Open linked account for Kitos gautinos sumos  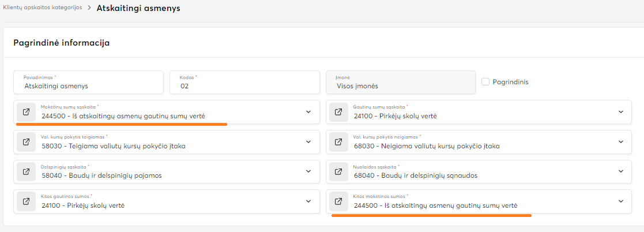pos(26,201)
